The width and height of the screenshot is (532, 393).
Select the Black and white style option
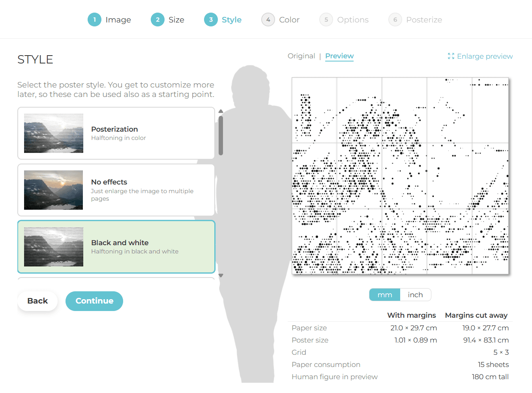pos(116,247)
